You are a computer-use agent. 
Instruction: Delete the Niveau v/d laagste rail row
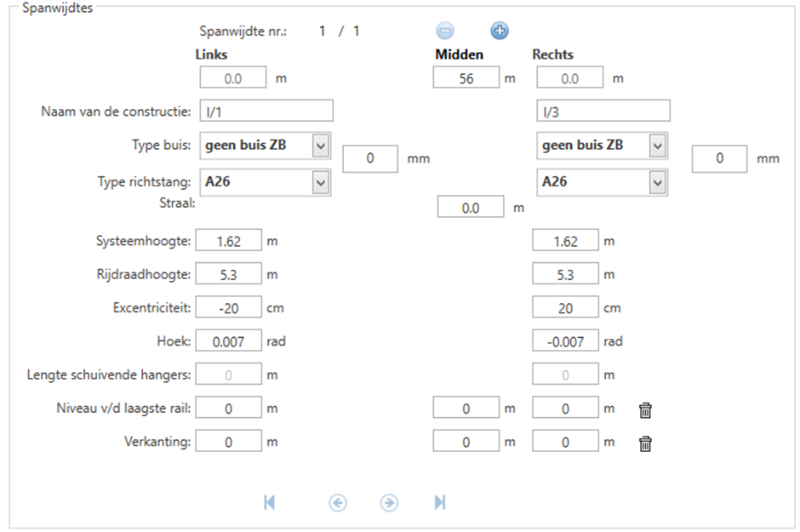click(646, 410)
